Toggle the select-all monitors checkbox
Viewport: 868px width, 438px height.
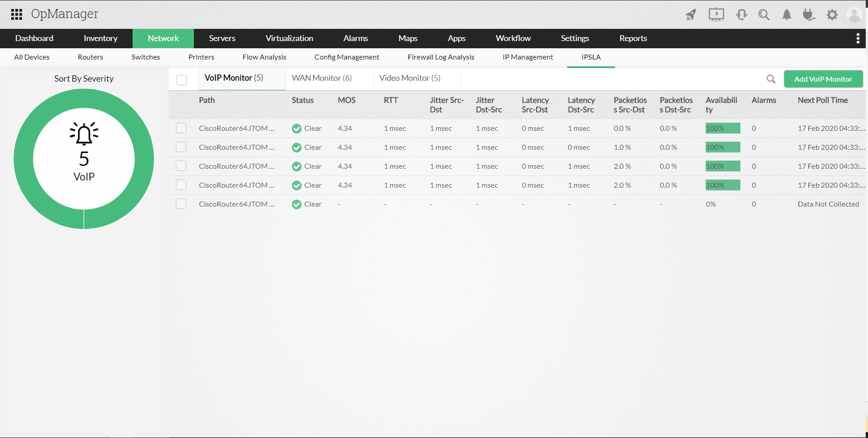point(181,80)
